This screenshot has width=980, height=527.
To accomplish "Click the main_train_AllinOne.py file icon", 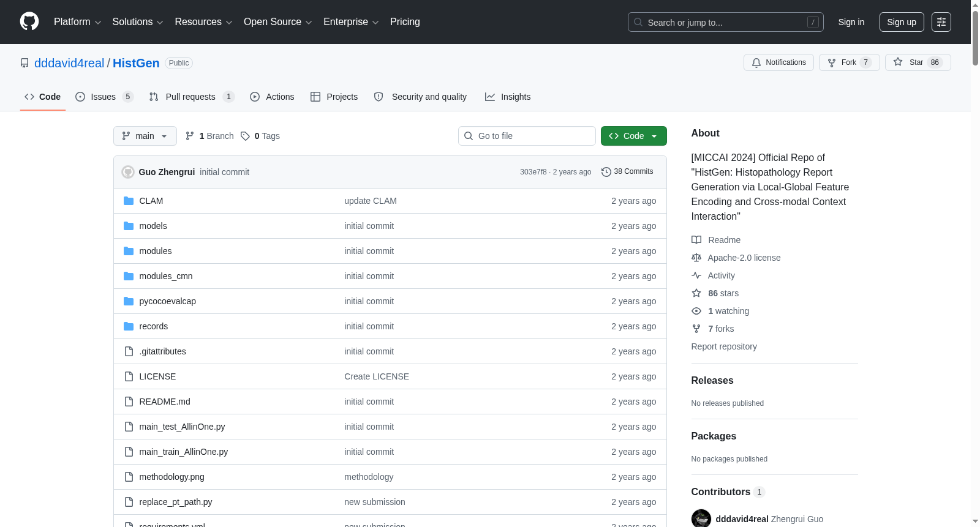I will [129, 452].
